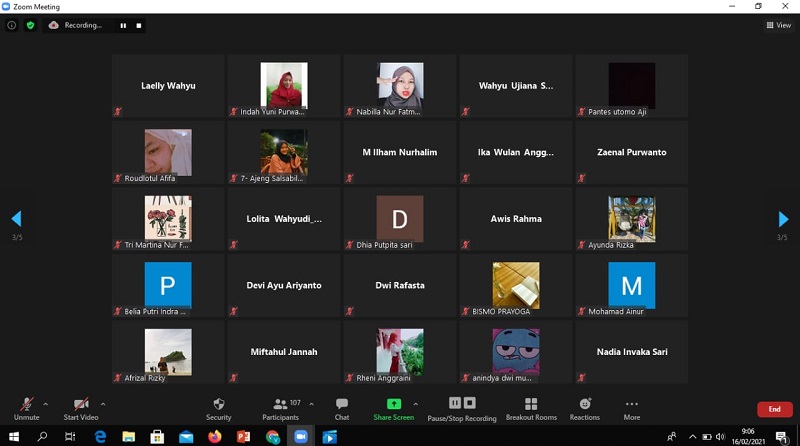Screen dimensions: 800x446
Task: Expand the Share Screen options arrow
Action: point(416,404)
